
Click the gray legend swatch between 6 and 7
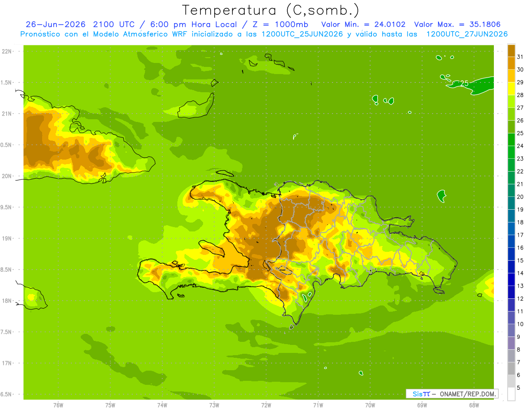(x=511, y=368)
